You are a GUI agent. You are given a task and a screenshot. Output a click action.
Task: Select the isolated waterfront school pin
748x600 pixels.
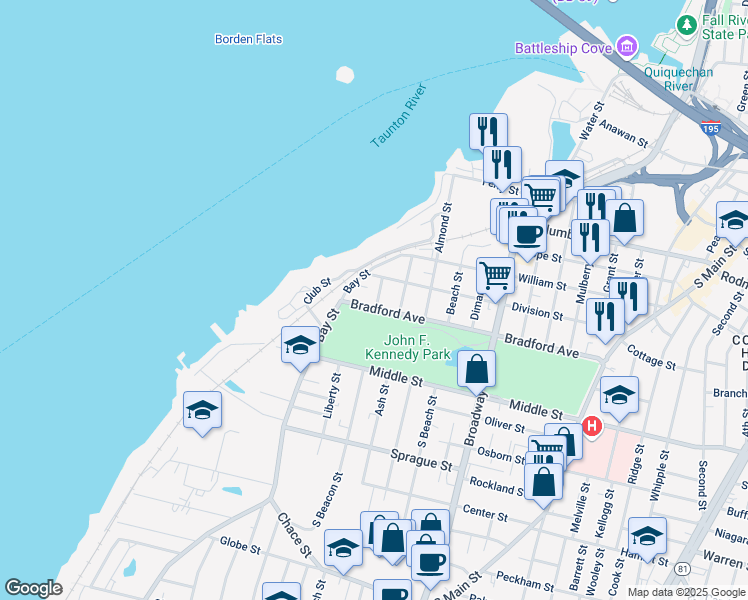202,410
